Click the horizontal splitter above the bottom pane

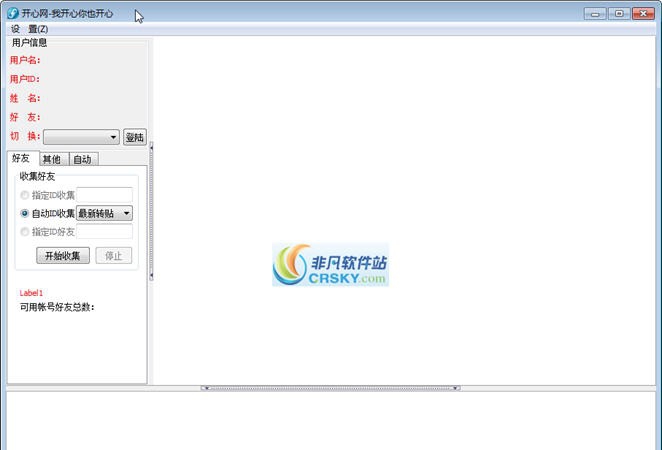coord(331,388)
